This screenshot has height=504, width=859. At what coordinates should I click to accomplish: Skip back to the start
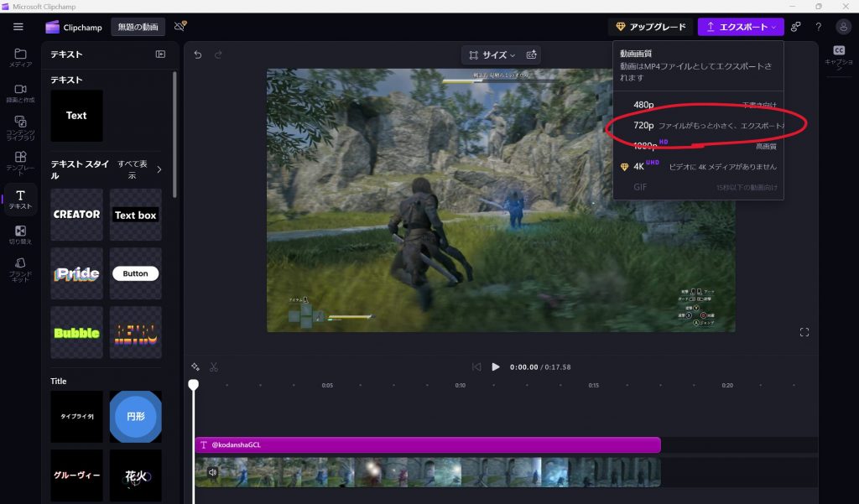click(x=476, y=367)
